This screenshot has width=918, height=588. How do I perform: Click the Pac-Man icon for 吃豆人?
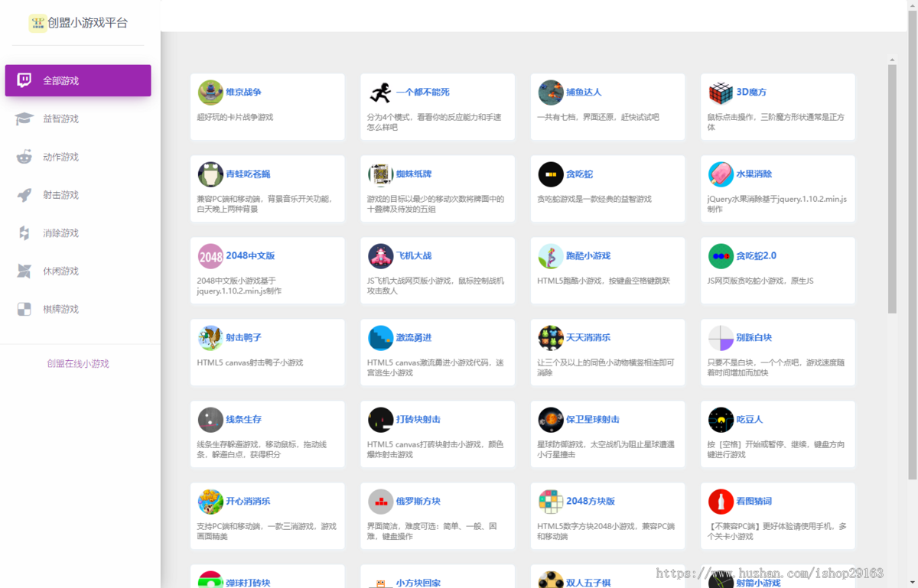click(721, 420)
